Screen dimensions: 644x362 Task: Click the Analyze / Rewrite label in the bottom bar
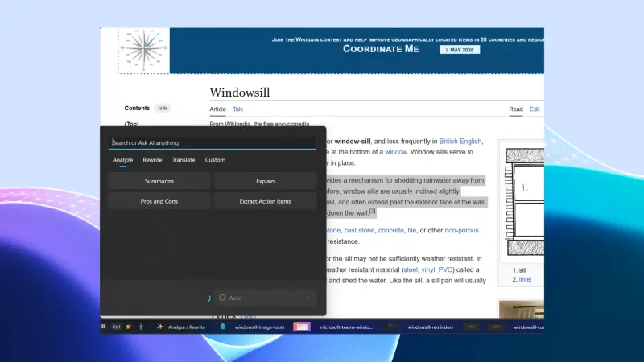pos(187,327)
